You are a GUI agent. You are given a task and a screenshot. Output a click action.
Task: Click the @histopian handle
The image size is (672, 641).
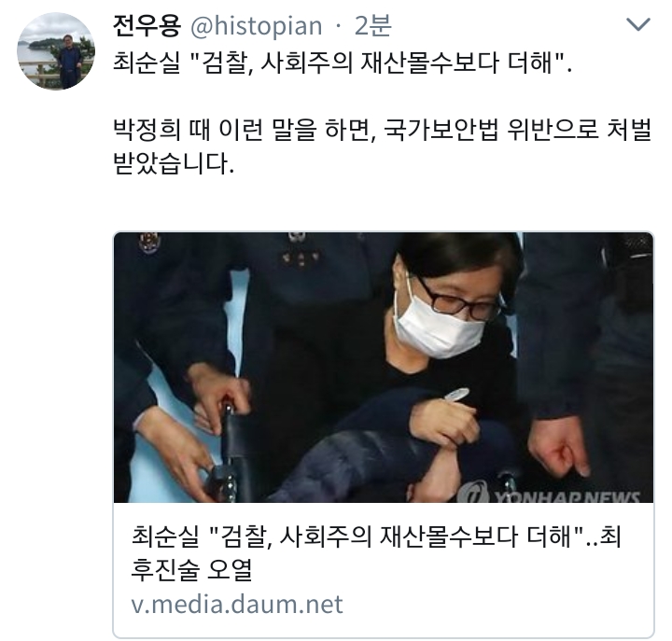click(256, 26)
